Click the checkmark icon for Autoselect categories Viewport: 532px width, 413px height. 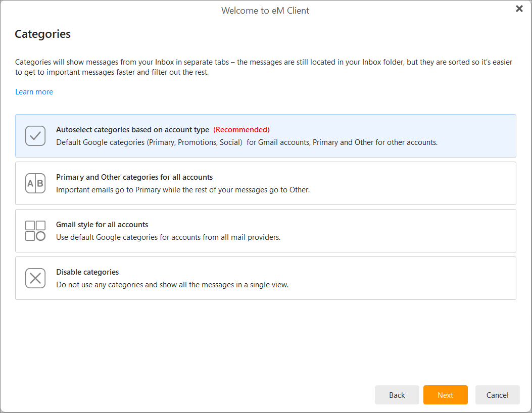click(35, 136)
